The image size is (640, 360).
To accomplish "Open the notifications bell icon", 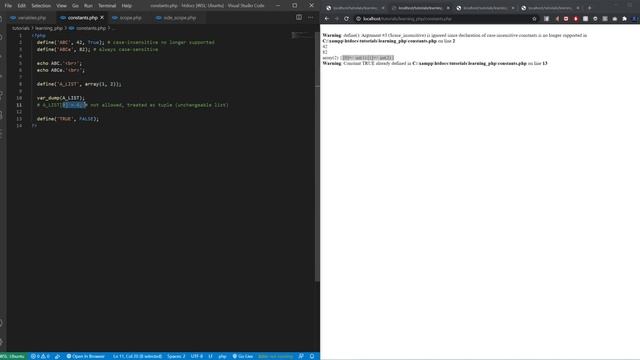I will 312,356.
